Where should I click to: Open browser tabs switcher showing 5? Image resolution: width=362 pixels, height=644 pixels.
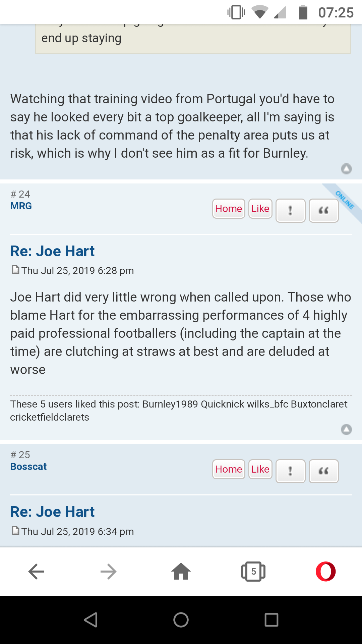click(253, 571)
